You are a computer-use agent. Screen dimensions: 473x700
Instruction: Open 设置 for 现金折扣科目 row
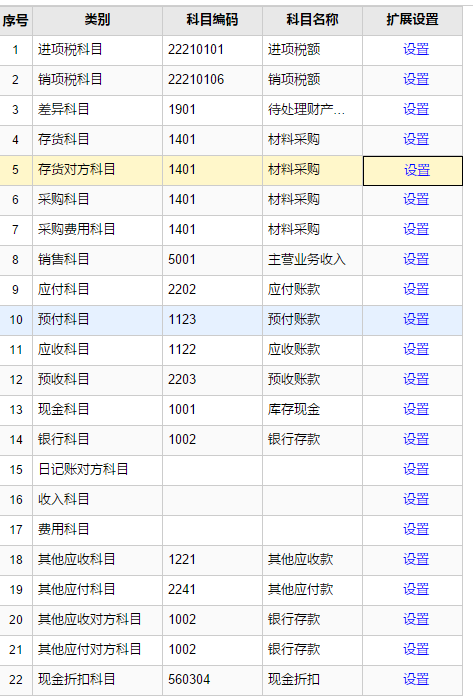tap(416, 679)
